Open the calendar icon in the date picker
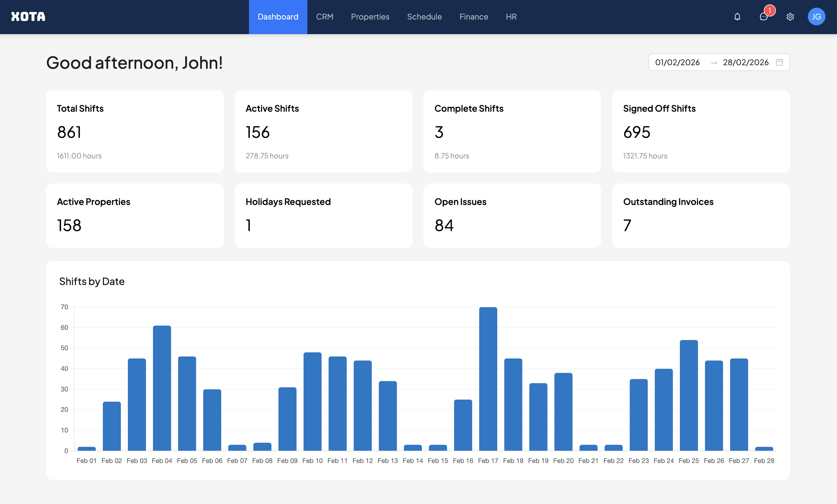837x504 pixels. tap(779, 62)
